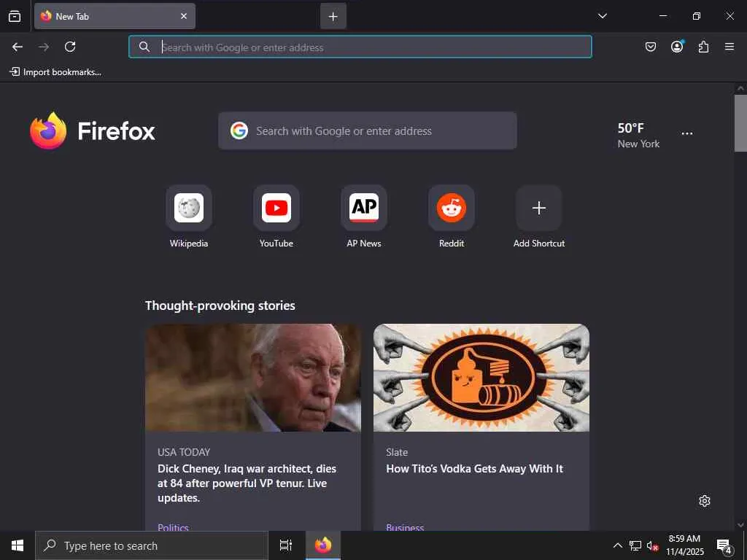This screenshot has height=560, width=747.
Task: Click the Google G icon
Action: (239, 131)
